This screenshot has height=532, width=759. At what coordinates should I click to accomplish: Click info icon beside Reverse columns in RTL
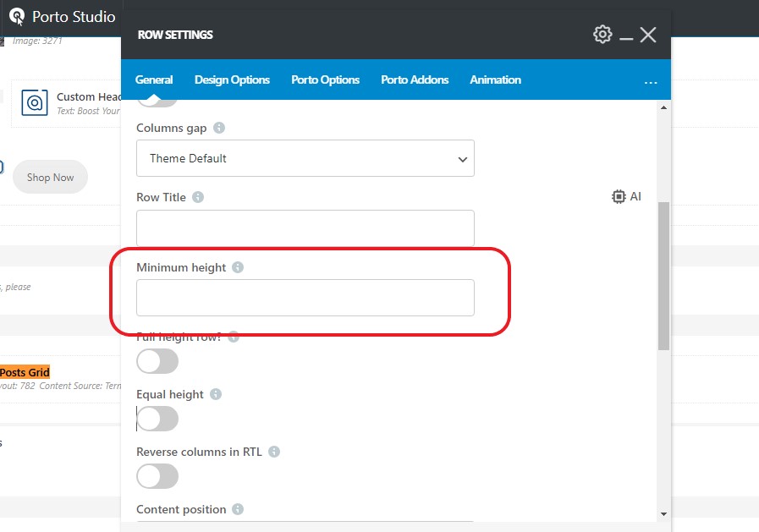point(274,452)
